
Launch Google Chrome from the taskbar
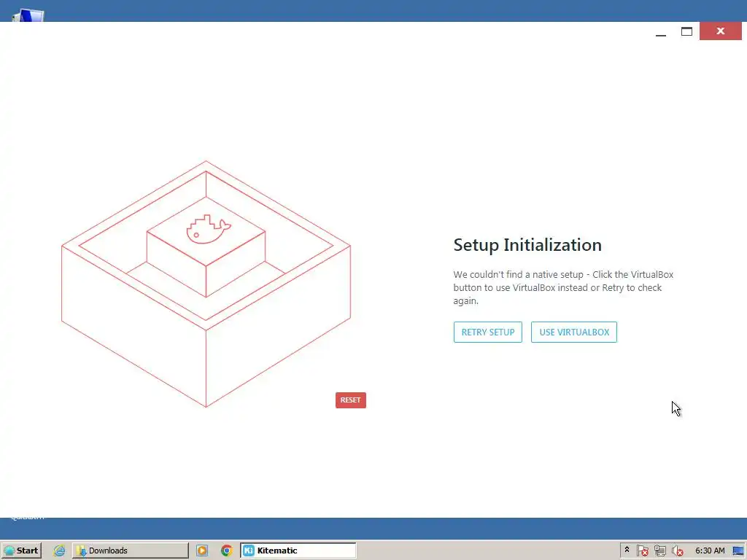(227, 551)
